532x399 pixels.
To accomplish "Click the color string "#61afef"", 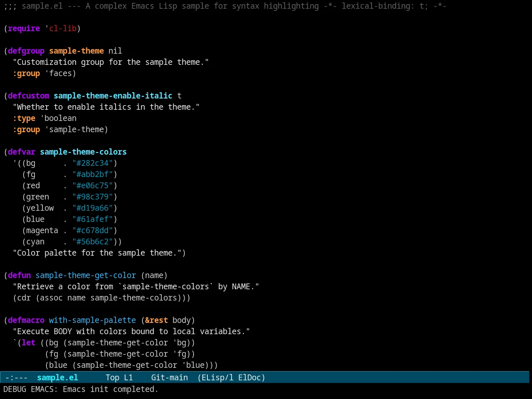I will [x=93, y=219].
